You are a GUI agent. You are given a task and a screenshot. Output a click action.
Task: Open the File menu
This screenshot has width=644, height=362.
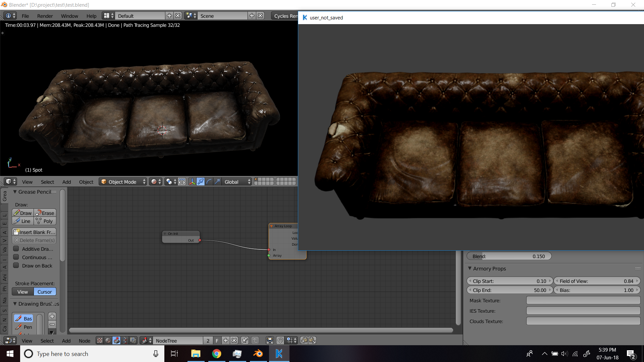25,16
